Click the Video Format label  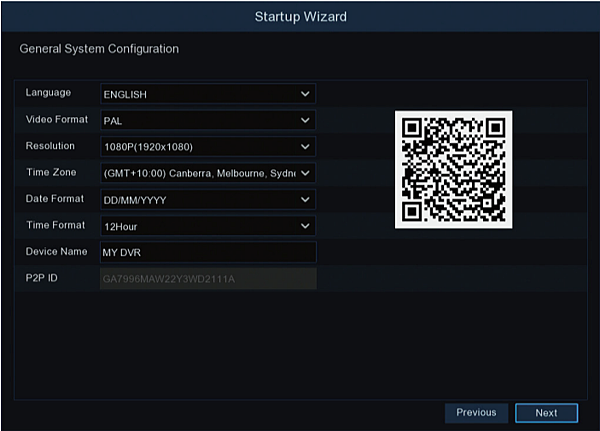pos(57,119)
